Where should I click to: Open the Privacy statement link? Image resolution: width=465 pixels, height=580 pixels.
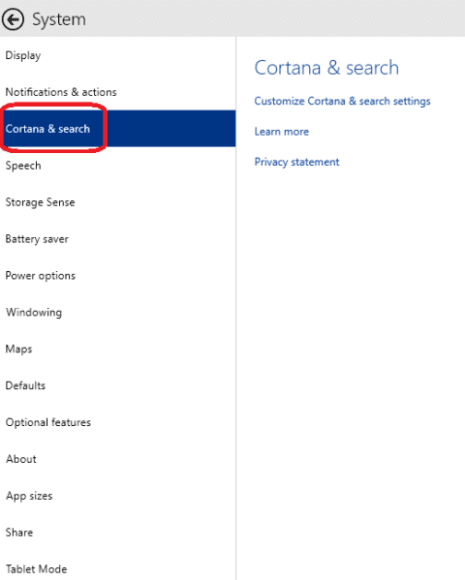pos(297,162)
